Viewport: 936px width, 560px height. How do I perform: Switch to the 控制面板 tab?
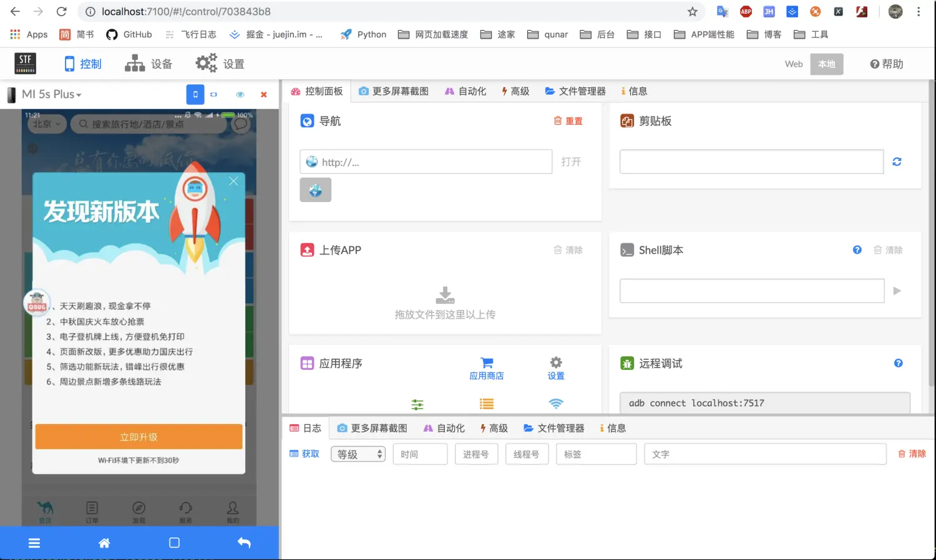(317, 91)
